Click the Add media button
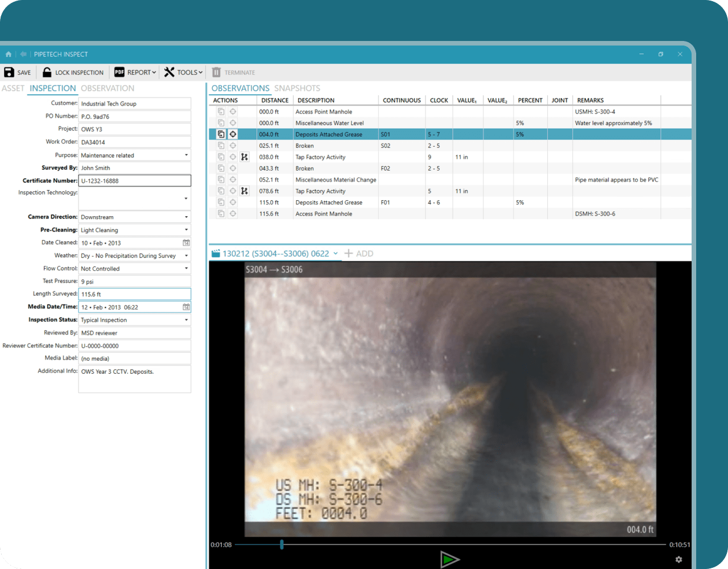 coord(359,254)
